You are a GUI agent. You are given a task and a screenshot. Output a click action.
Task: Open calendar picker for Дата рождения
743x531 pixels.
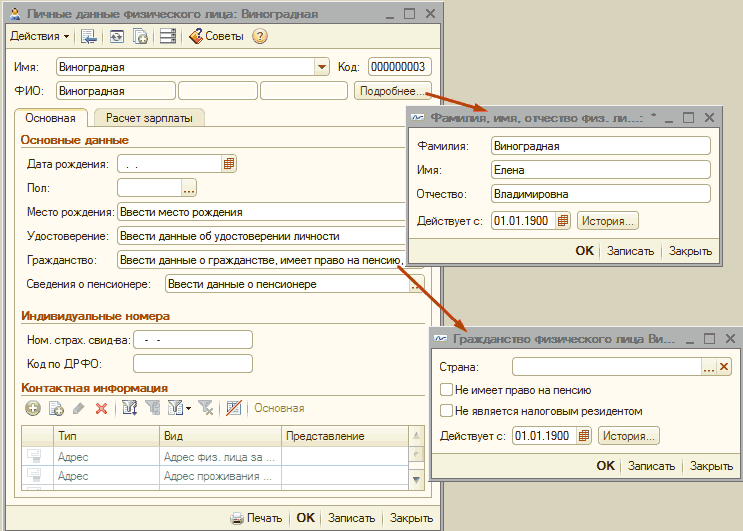[x=228, y=163]
